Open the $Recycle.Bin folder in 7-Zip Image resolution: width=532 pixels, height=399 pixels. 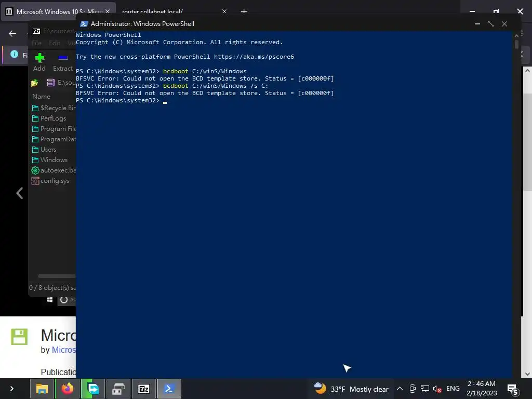[54, 108]
